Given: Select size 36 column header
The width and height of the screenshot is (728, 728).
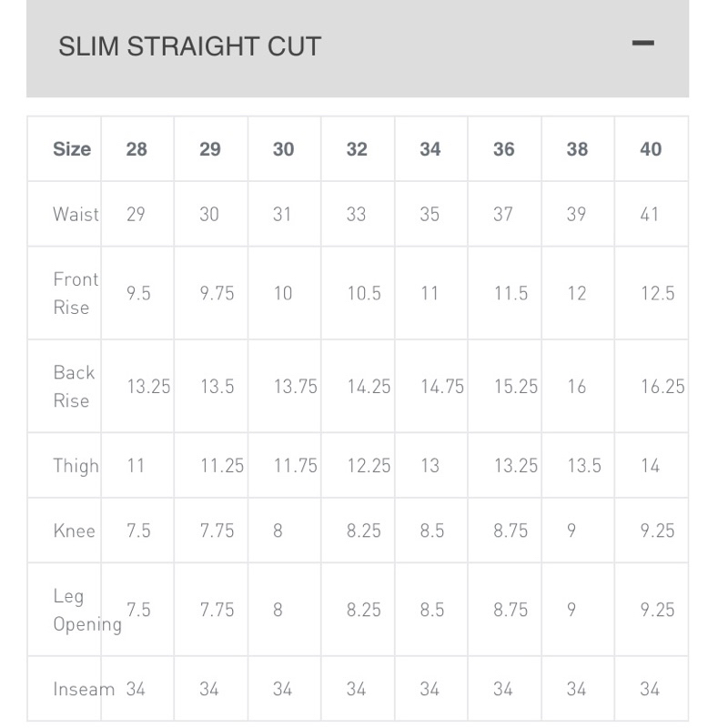Looking at the screenshot, I should click(x=503, y=149).
